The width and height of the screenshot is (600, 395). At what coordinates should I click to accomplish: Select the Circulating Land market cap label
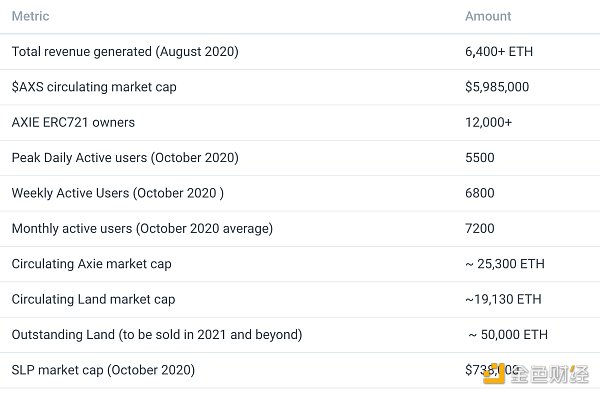93,299
